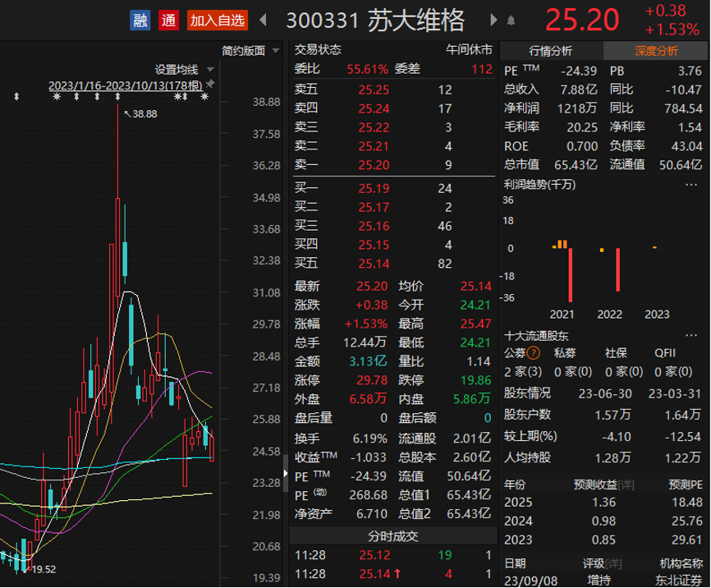
Task: Open the more menu beside 利润趋势(千万)
Action: (x=691, y=185)
